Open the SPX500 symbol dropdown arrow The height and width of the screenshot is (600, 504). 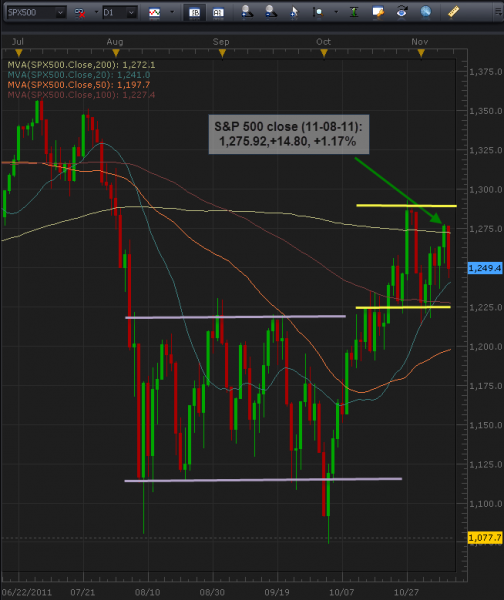coord(60,13)
